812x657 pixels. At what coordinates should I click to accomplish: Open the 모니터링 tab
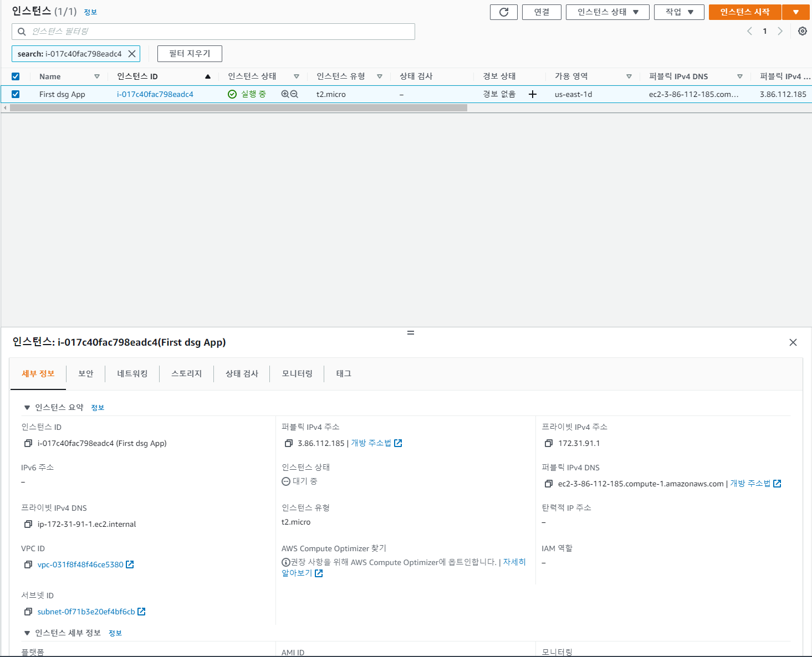pyautogui.click(x=297, y=373)
